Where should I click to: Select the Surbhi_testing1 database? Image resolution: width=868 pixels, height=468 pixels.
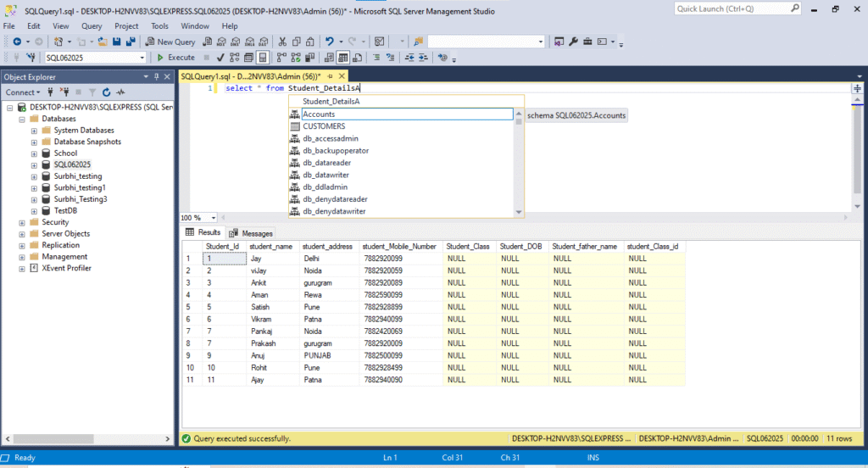pos(79,187)
